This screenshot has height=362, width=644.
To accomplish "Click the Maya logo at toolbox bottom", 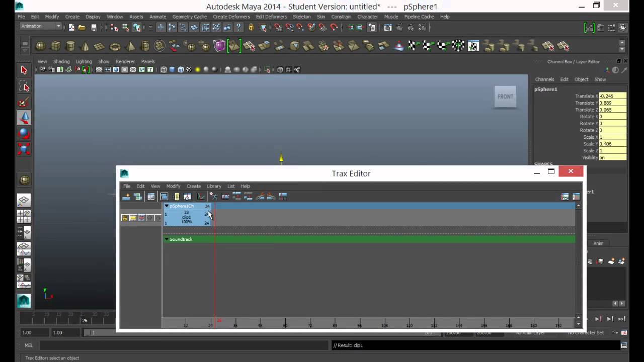I will click(x=24, y=301).
